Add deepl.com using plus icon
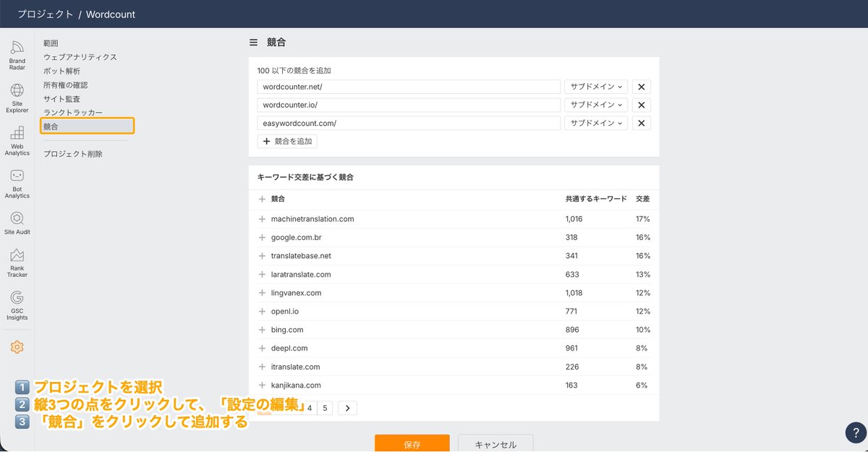Image resolution: width=868 pixels, height=452 pixels. (x=262, y=349)
